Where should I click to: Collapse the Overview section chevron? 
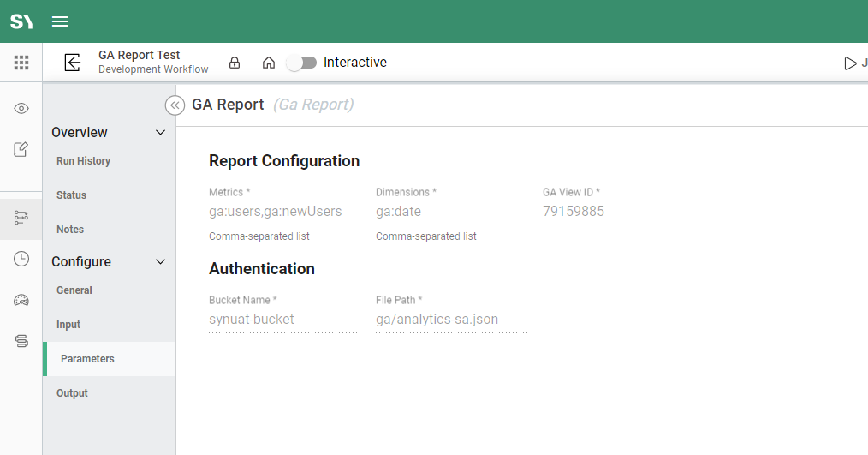pos(161,133)
